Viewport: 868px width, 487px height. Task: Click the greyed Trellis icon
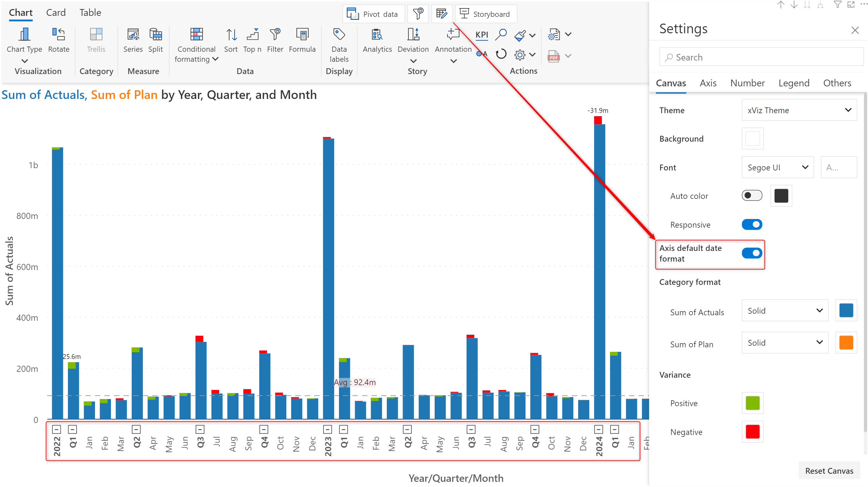coord(96,34)
